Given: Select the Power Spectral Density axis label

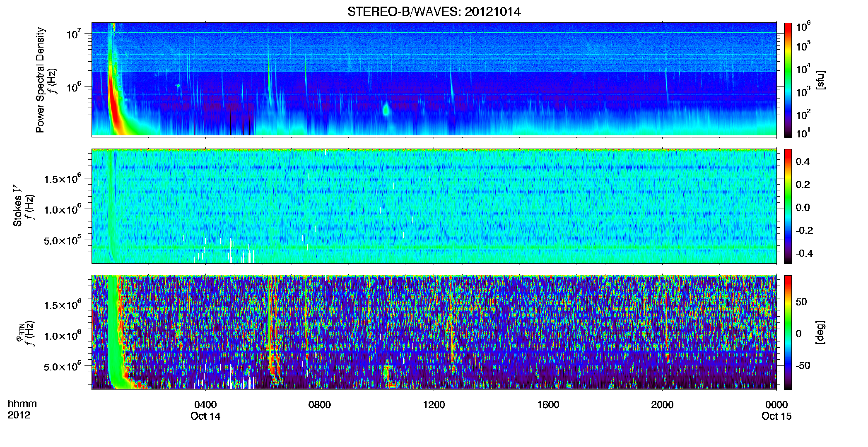Looking at the screenshot, I should (40, 80).
